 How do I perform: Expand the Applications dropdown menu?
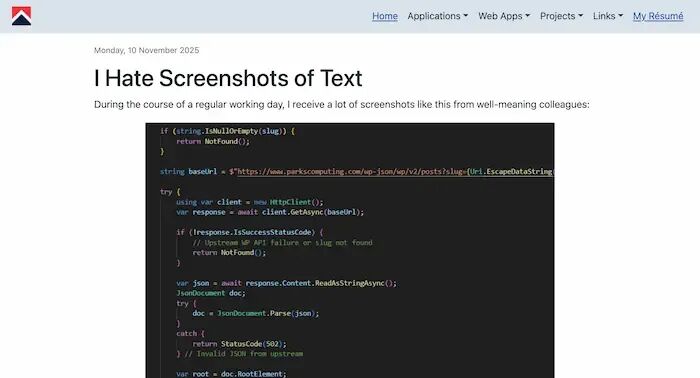tap(438, 16)
